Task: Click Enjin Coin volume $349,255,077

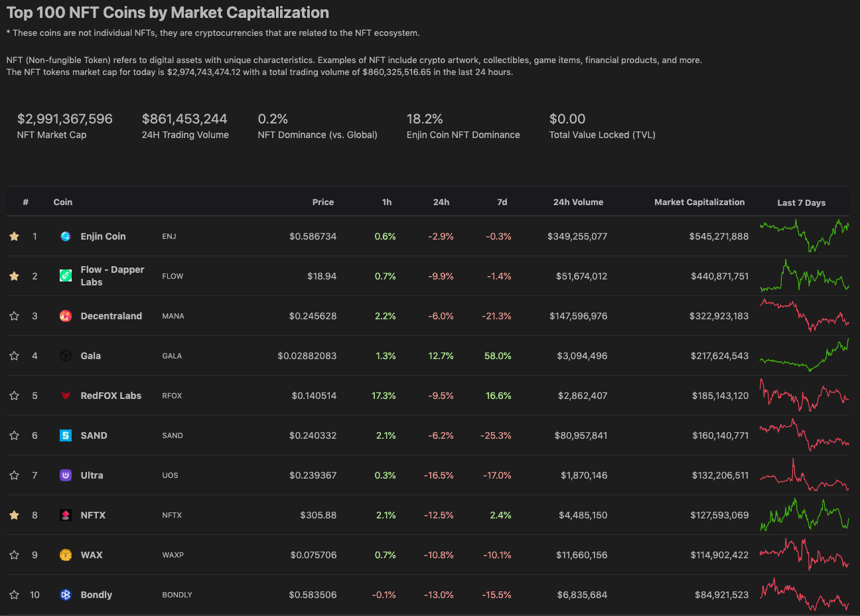Action: point(577,236)
